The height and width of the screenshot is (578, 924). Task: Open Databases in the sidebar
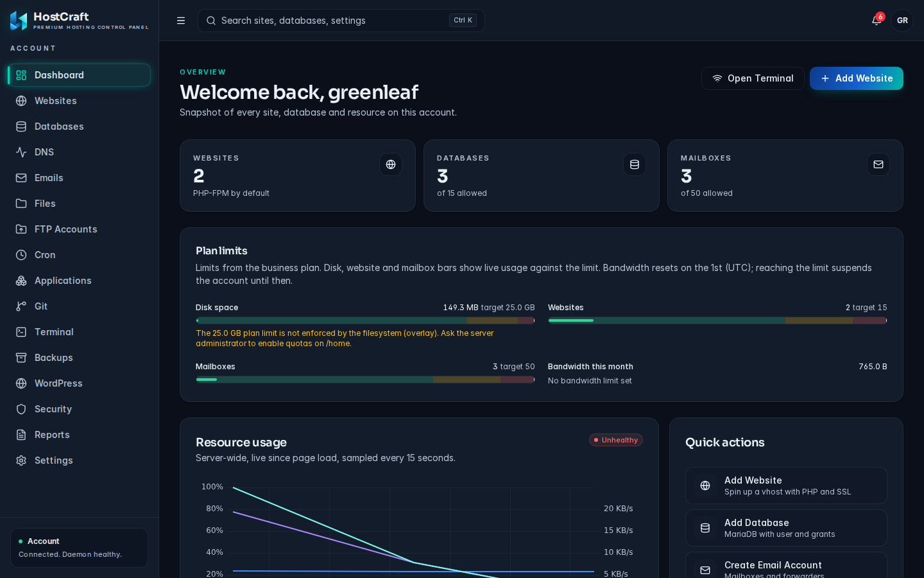(80, 127)
